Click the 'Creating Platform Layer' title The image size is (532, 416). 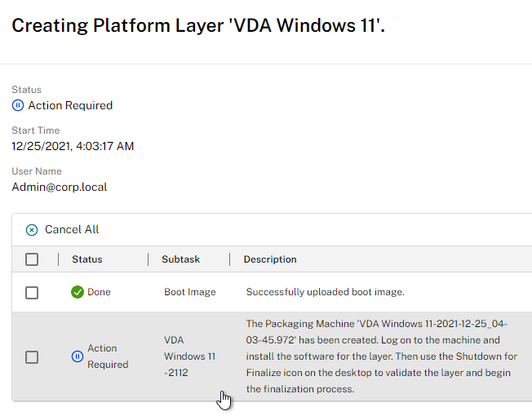198,25
